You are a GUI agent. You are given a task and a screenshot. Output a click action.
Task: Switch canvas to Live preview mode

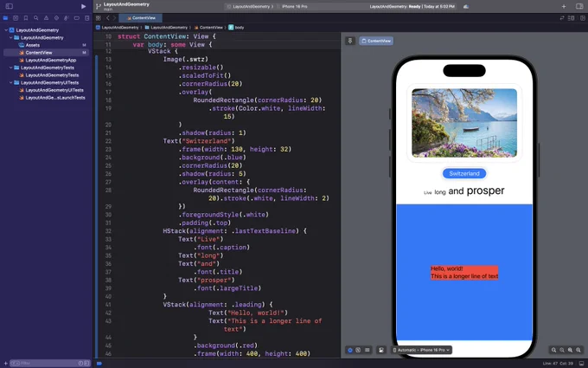point(350,350)
